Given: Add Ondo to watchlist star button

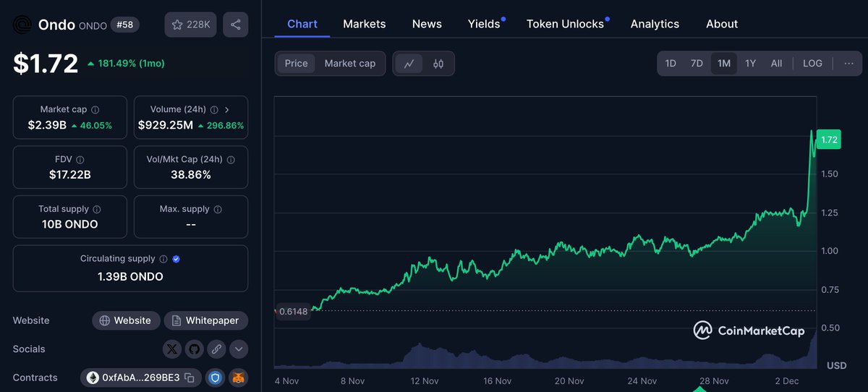Looking at the screenshot, I should tap(191, 25).
